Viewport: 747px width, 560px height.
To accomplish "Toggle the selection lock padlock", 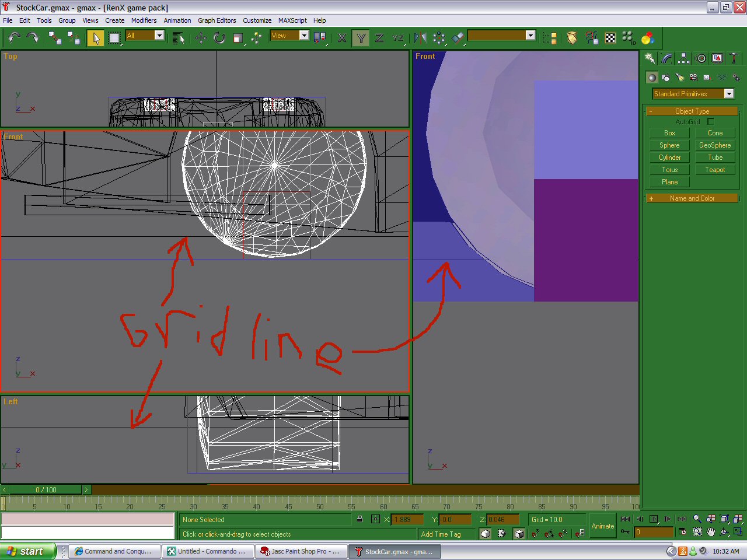I will [x=359, y=519].
